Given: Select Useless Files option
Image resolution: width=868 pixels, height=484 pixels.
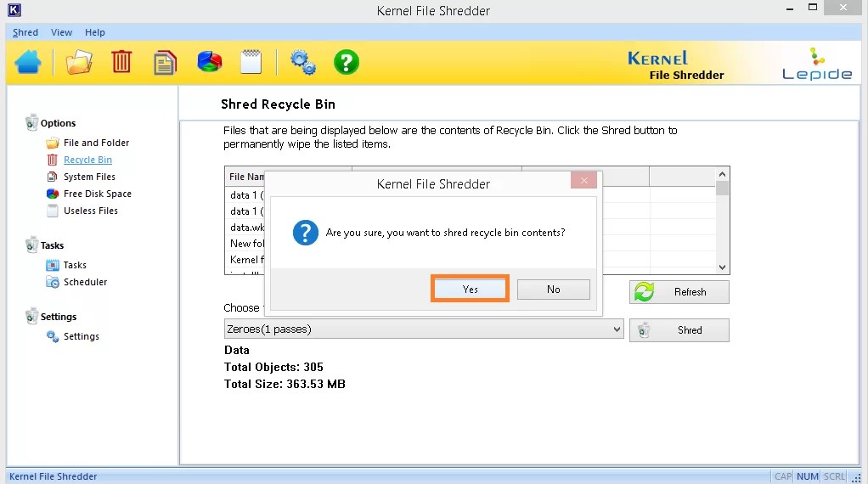Looking at the screenshot, I should click(x=91, y=211).
